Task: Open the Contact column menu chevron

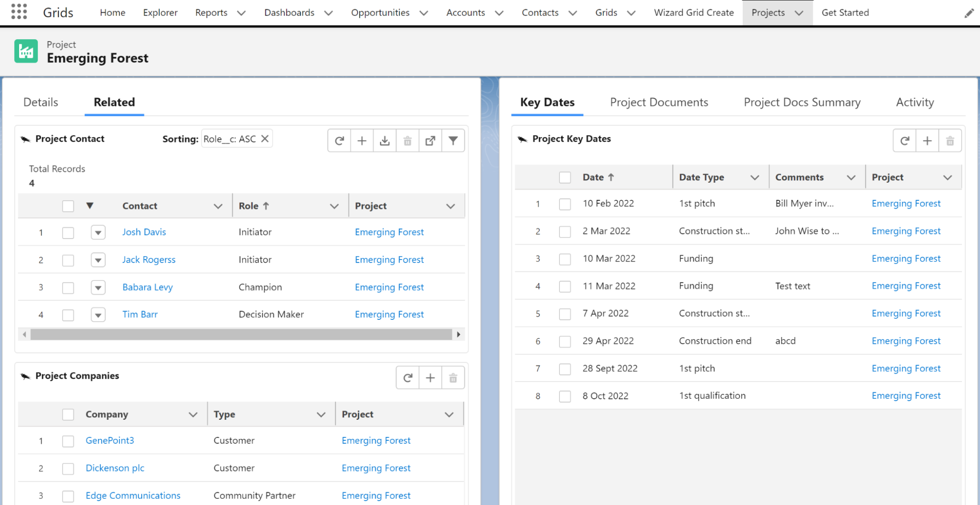Action: [218, 206]
